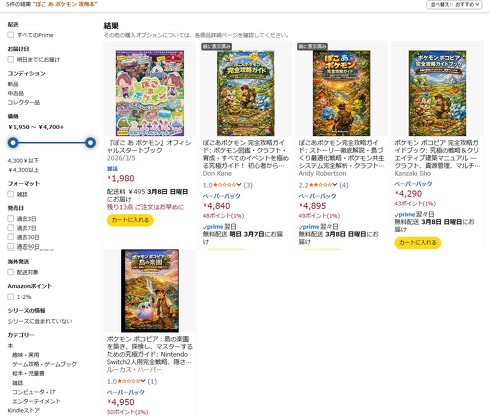The height and width of the screenshot is (417, 490).
Task: Enable the すべてのPrime delivery checkbox
Action: pyautogui.click(x=11, y=35)
